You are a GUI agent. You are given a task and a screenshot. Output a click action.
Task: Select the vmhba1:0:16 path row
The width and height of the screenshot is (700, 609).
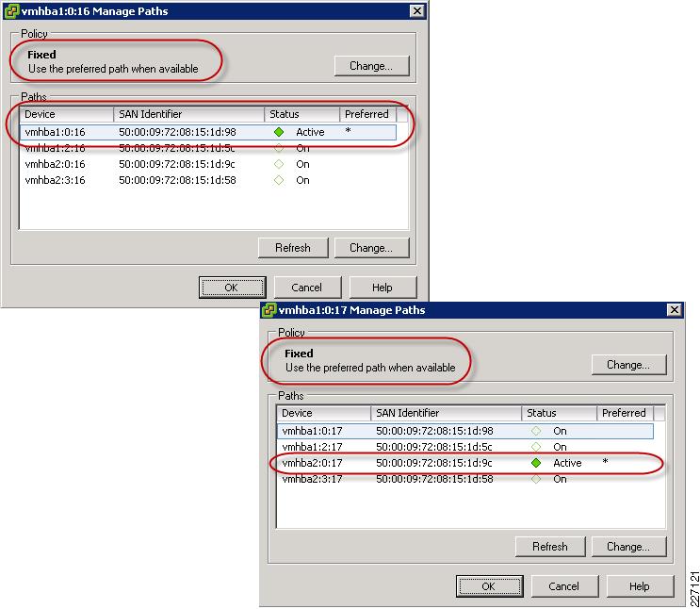208,132
